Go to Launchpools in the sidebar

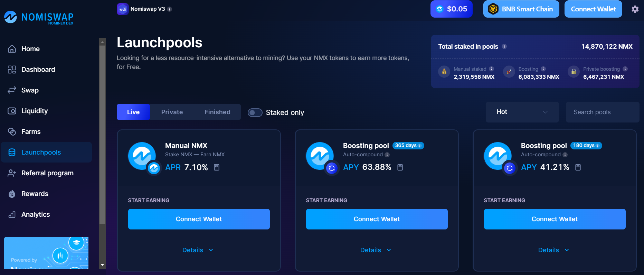pos(46,152)
